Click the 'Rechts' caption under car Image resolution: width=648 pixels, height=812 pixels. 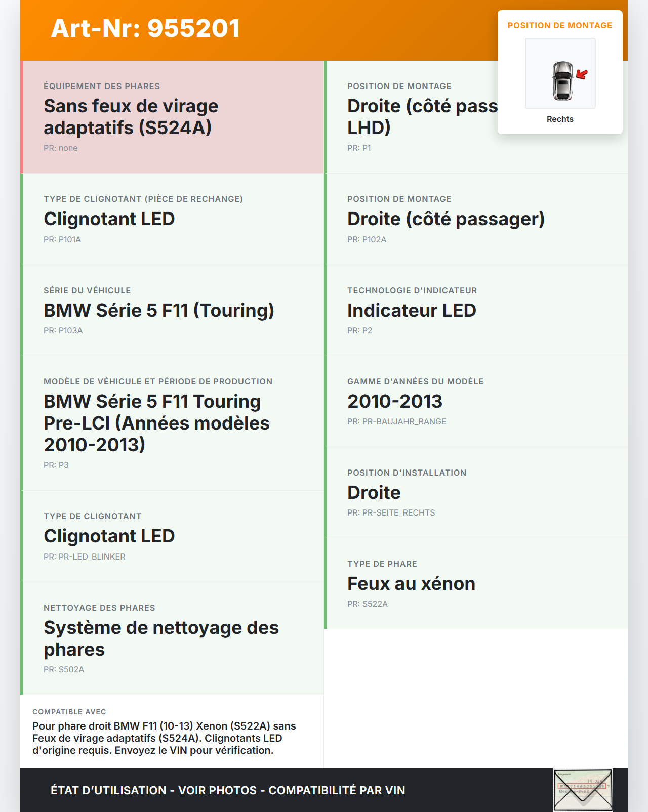point(560,119)
